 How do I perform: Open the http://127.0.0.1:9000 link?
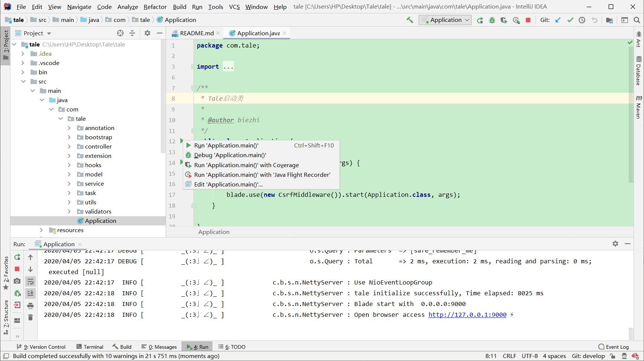467,315
